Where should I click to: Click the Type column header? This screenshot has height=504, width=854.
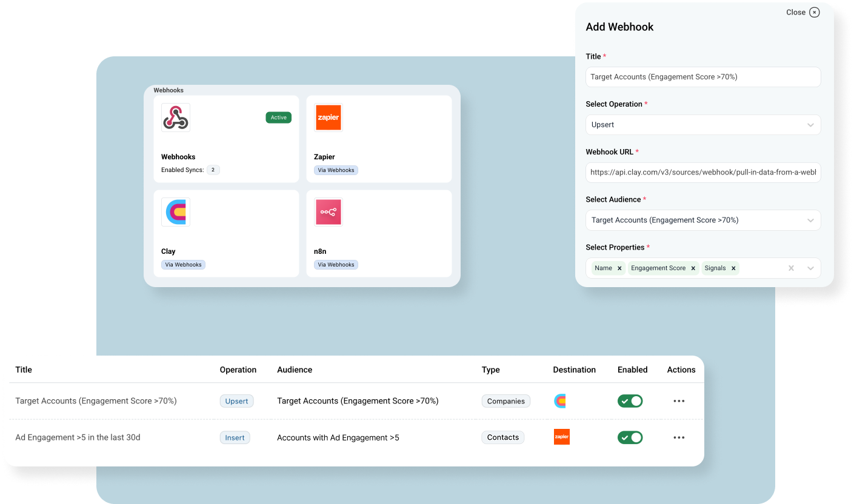point(491,370)
